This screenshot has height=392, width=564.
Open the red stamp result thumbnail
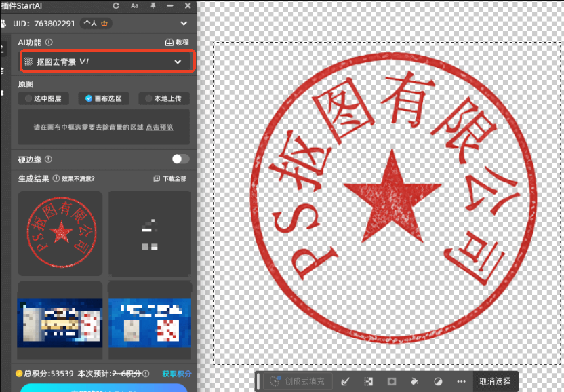coord(60,233)
